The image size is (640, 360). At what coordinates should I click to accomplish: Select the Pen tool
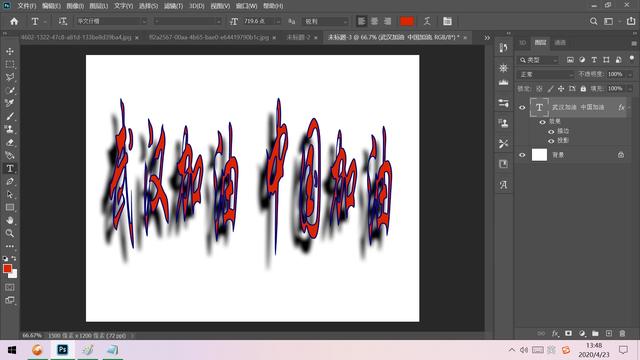(10, 182)
